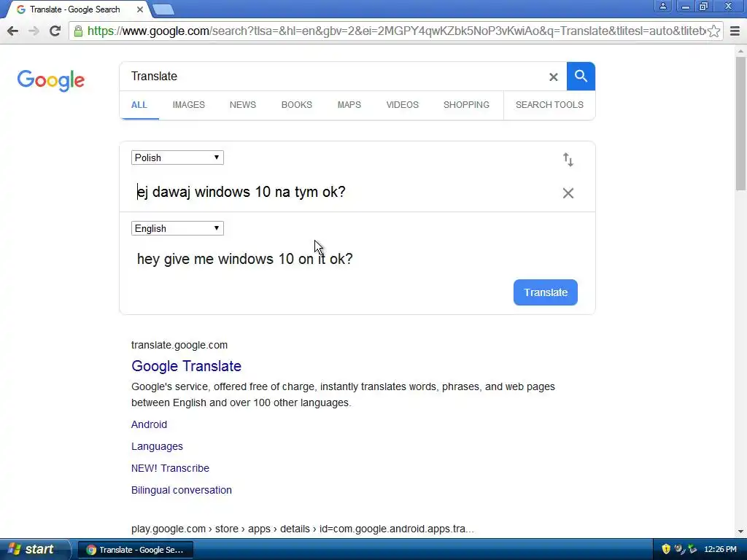Click the blue magnifier search button
Viewport: 747px width, 560px height.
point(581,76)
